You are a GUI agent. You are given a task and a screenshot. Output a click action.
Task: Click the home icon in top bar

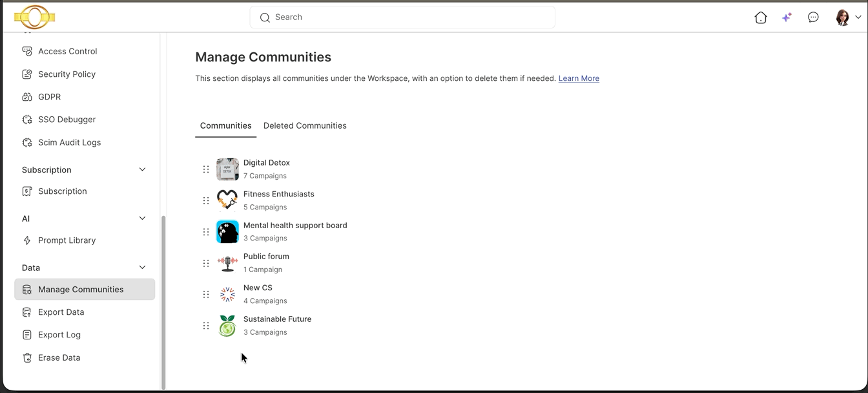[x=761, y=17]
